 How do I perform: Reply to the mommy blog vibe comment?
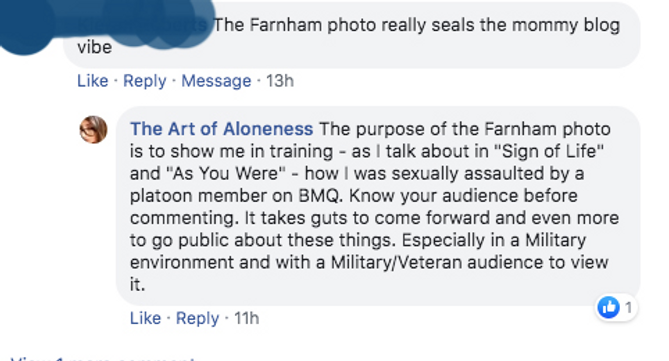(x=145, y=81)
